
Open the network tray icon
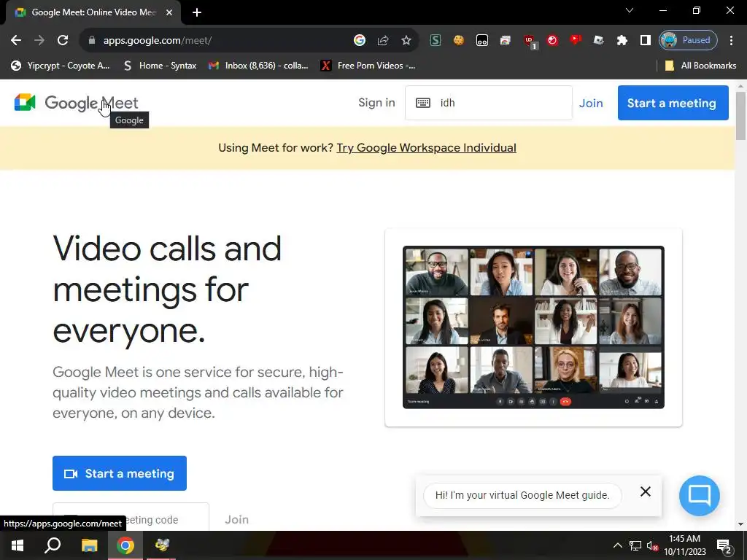click(635, 545)
